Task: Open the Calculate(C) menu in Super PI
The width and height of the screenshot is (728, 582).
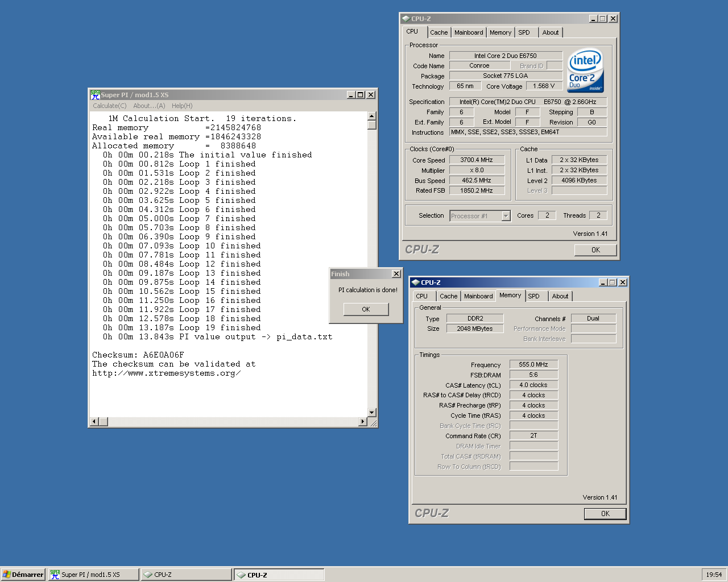Action: pos(110,106)
